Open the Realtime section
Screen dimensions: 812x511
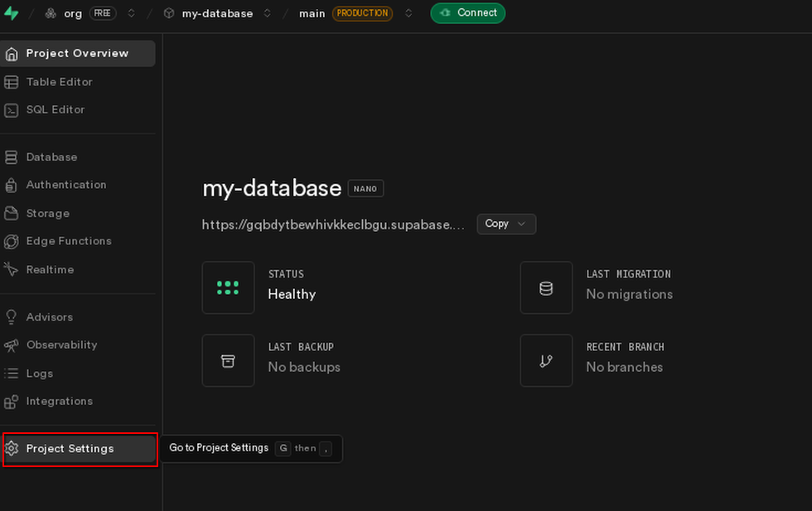pos(78,269)
